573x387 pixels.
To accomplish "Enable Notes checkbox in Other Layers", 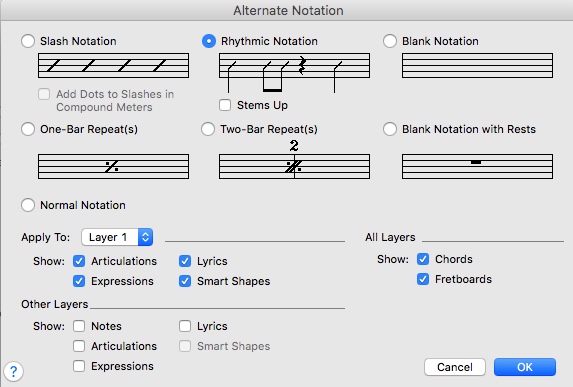I will pyautogui.click(x=79, y=326).
